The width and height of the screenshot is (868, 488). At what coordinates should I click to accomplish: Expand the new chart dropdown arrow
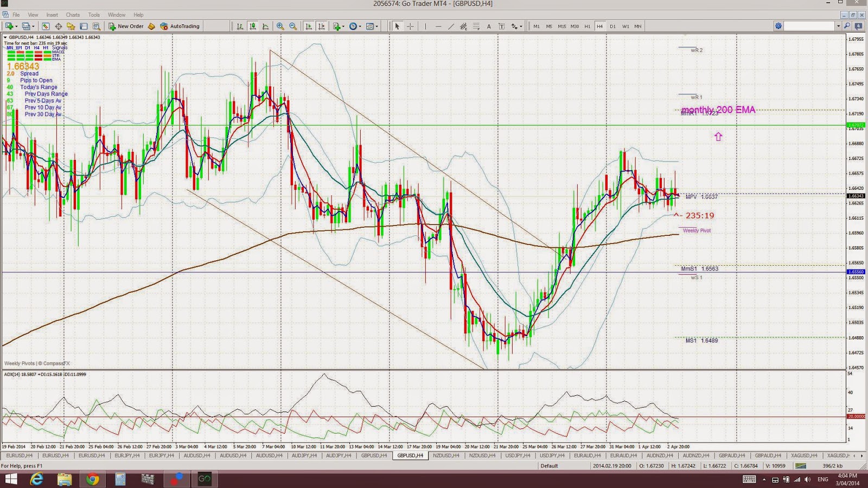[x=16, y=26]
